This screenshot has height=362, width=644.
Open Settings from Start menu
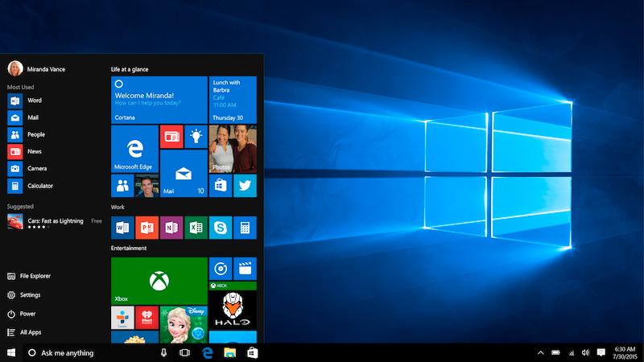tap(24, 295)
